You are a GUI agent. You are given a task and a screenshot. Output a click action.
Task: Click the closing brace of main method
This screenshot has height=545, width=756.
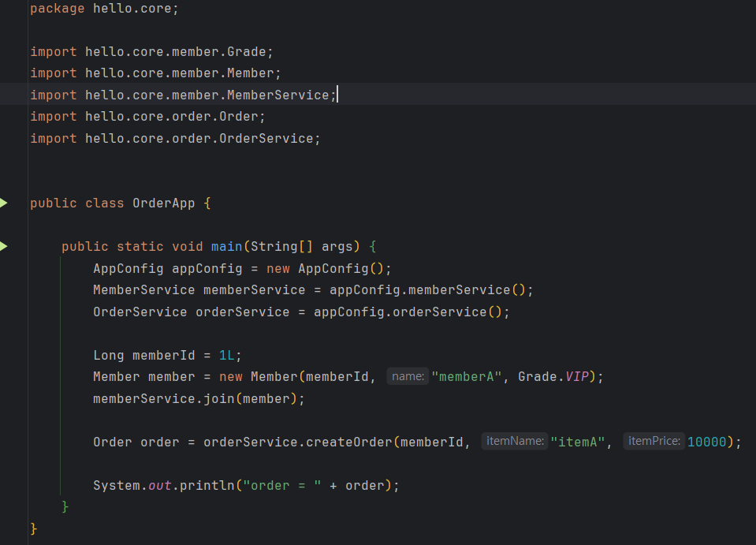[65, 507]
